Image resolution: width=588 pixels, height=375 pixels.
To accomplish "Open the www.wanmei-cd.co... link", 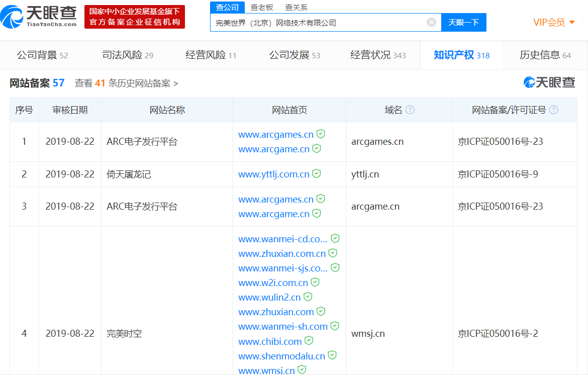I will point(283,239).
